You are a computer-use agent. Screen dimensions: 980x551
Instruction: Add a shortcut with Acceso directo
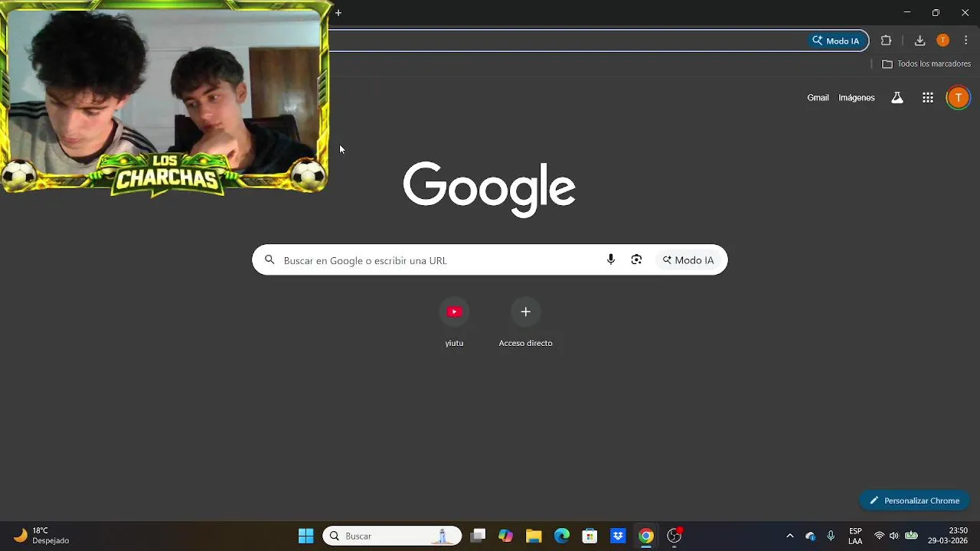525,322
